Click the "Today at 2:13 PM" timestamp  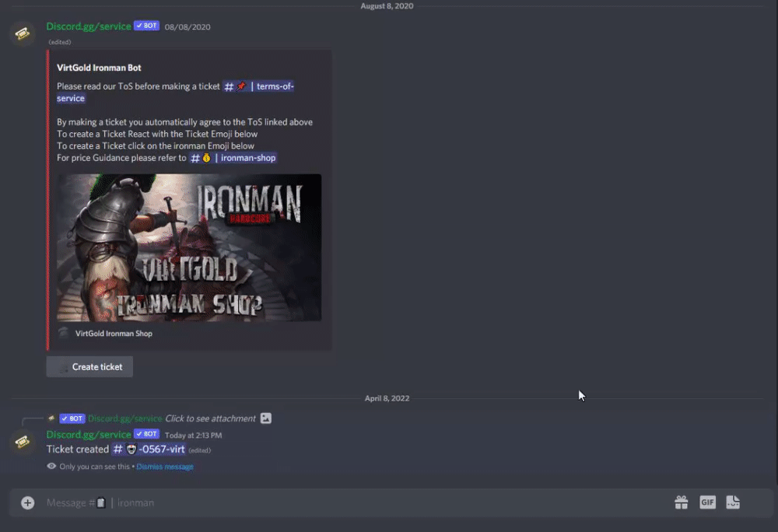193,436
